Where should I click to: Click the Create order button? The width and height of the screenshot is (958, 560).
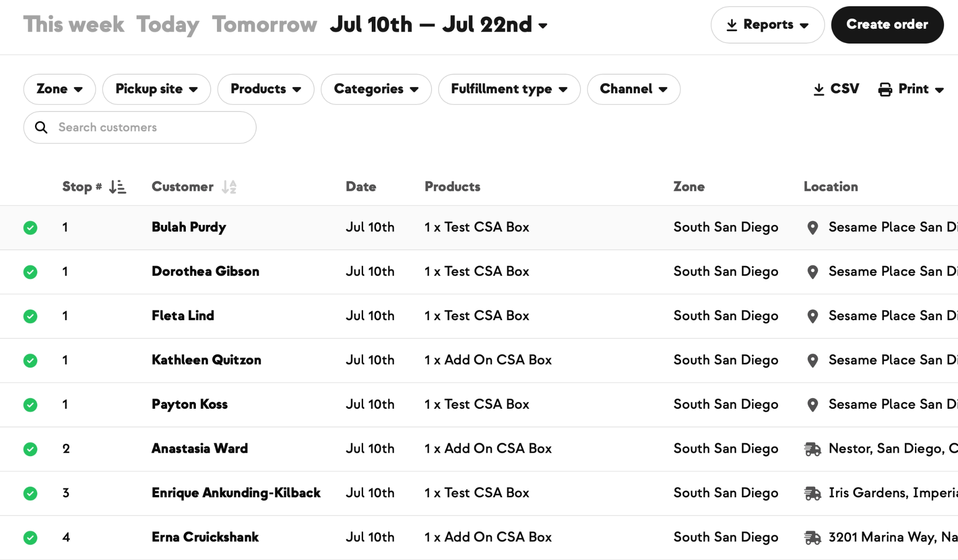click(887, 24)
